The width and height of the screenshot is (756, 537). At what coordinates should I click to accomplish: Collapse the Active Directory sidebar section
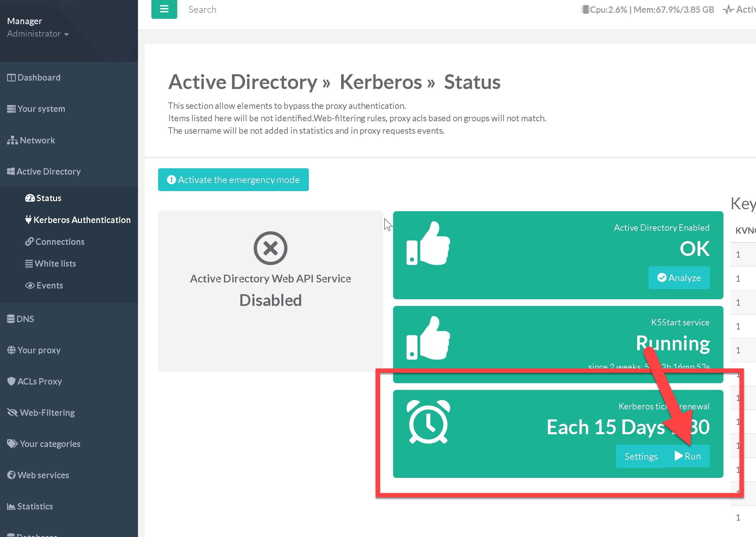point(49,172)
